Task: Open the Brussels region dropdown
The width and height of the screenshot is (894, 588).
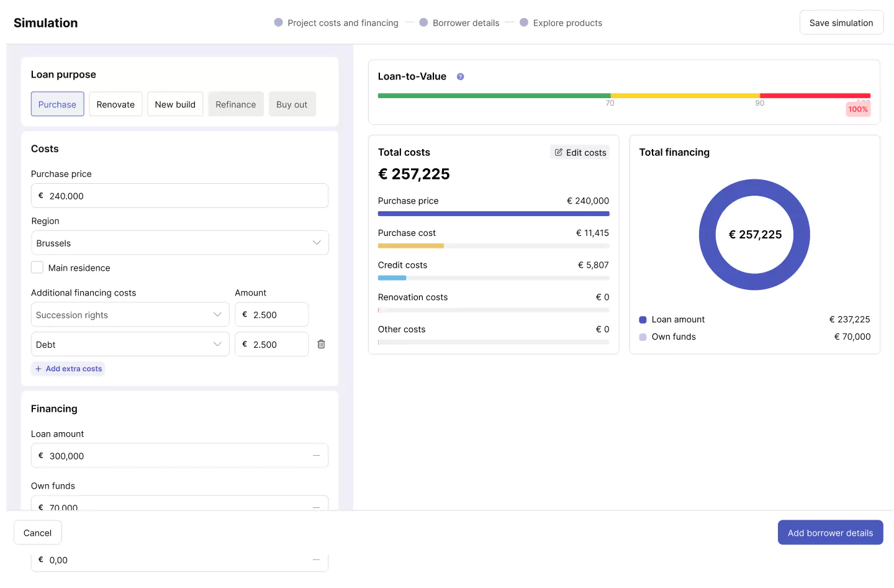Action: (x=179, y=243)
